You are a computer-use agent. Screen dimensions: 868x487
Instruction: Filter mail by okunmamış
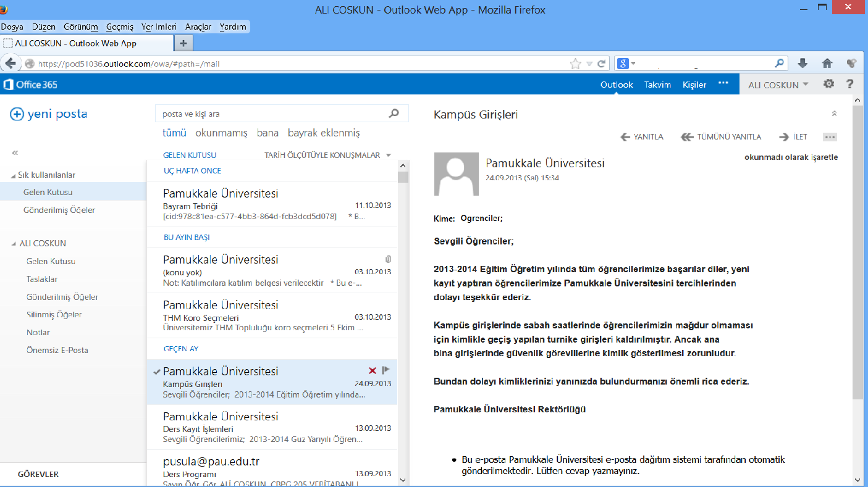tap(221, 133)
